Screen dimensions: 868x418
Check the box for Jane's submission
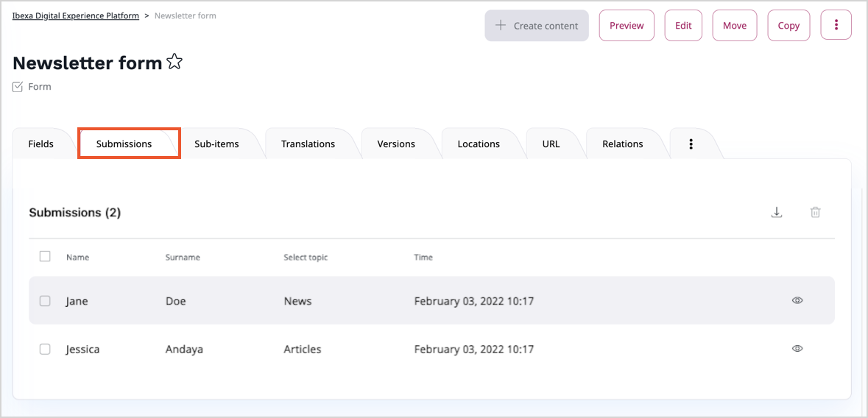pyautogui.click(x=45, y=301)
